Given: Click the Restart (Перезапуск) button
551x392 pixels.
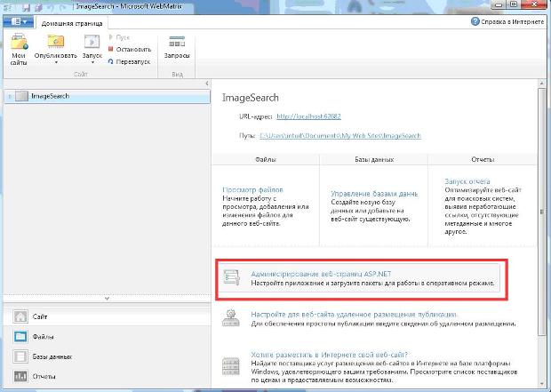Looking at the screenshot, I should coord(130,61).
